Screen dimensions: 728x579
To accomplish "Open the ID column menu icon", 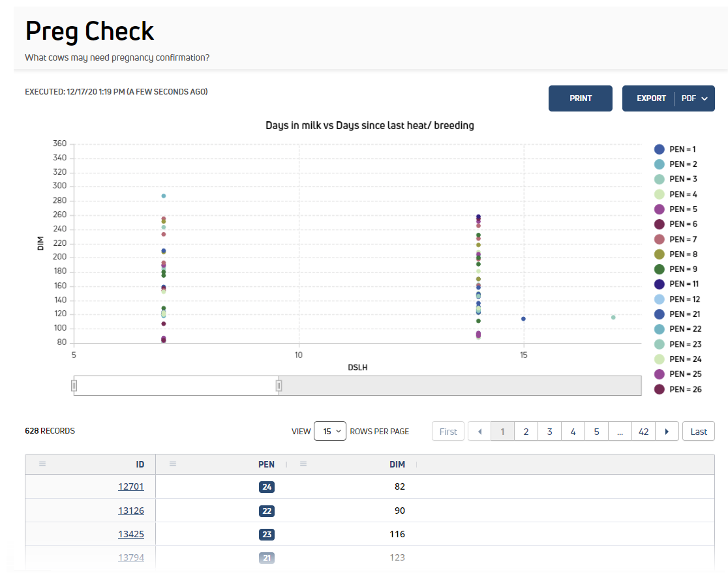I will click(x=42, y=464).
